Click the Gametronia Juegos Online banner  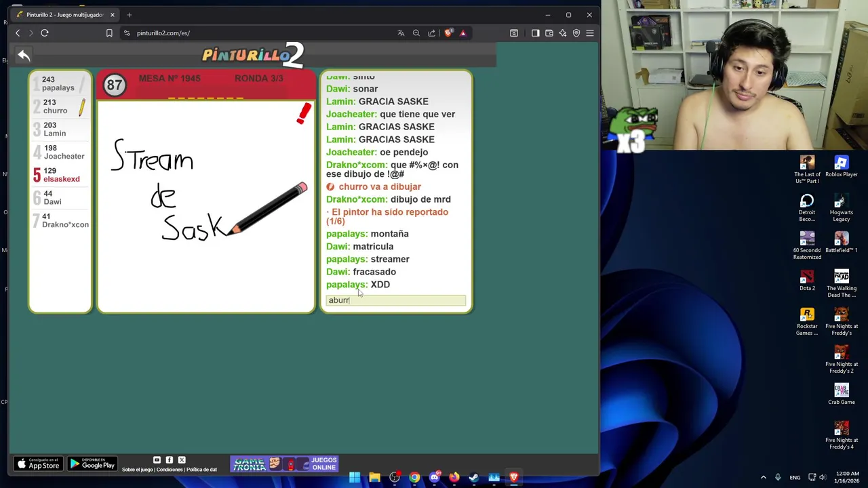pyautogui.click(x=285, y=464)
